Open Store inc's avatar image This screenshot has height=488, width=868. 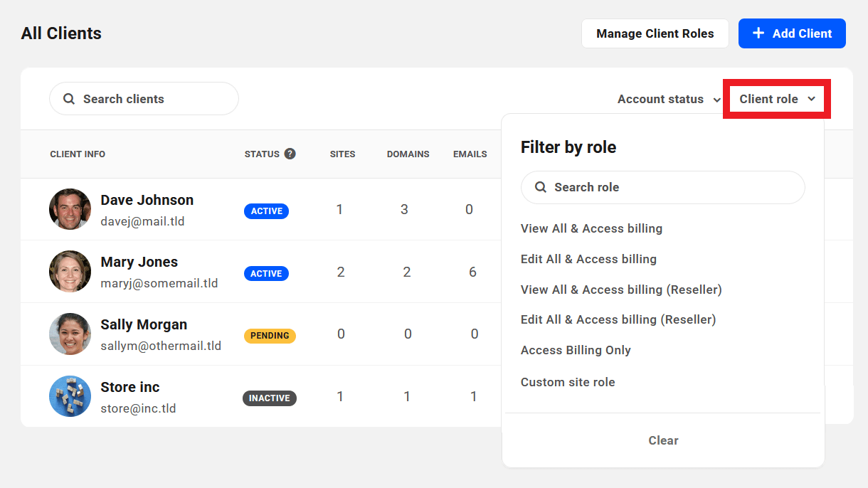(70, 396)
